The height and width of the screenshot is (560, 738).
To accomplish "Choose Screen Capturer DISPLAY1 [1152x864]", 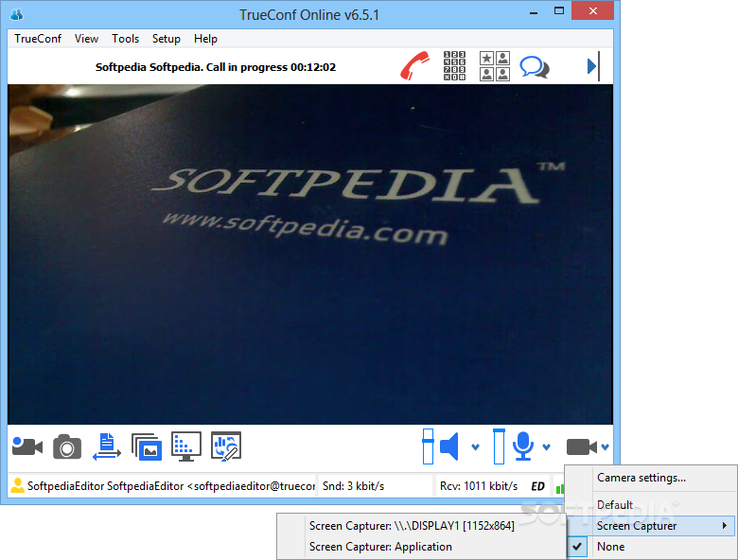I will point(421,526).
